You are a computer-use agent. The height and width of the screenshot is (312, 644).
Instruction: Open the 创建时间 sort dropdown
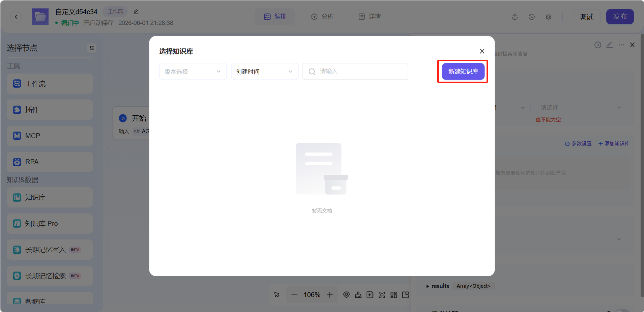pyautogui.click(x=265, y=72)
